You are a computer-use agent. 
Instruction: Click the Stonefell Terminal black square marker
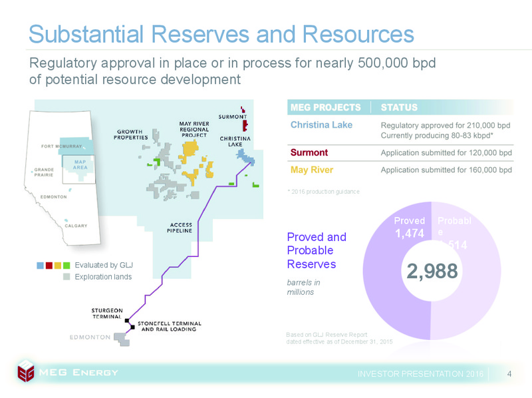[133, 327]
